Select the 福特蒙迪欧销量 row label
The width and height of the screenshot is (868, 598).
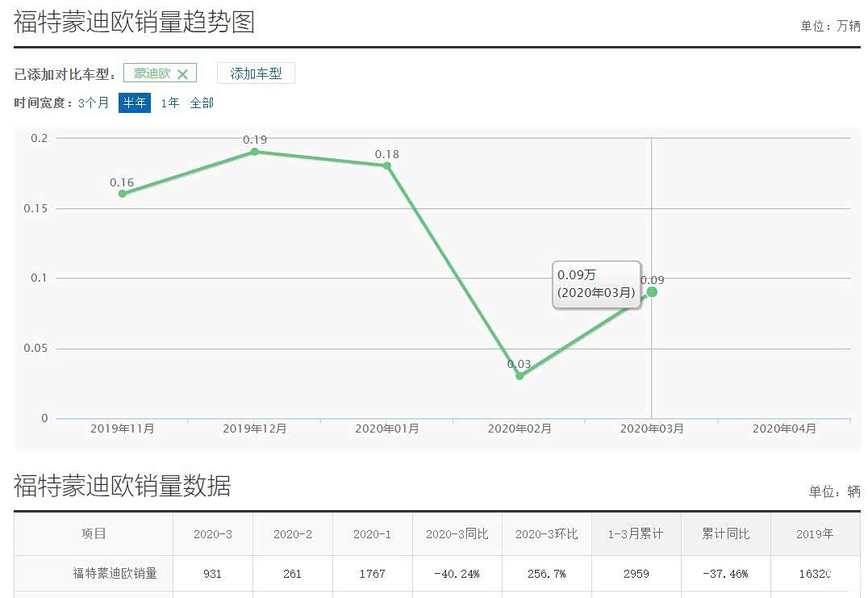click(115, 574)
